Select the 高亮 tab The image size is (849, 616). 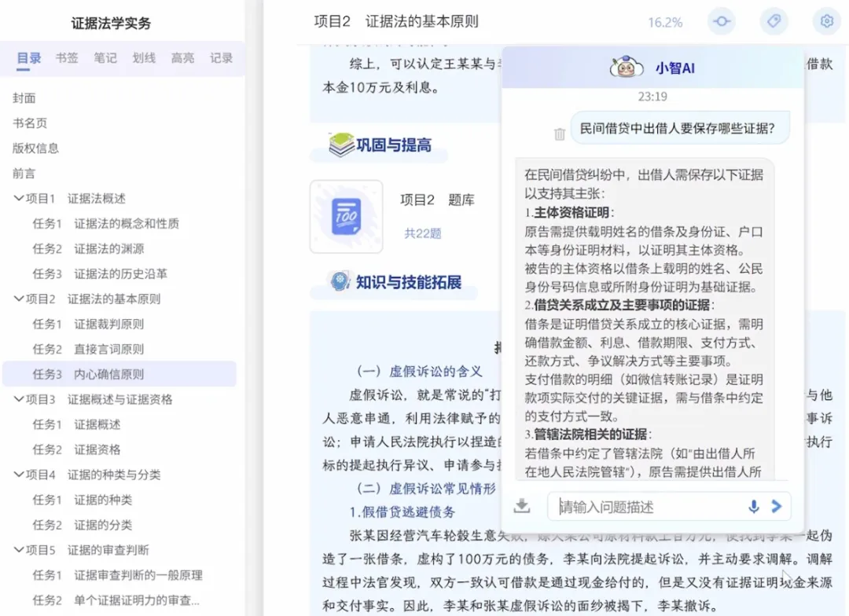(182, 57)
